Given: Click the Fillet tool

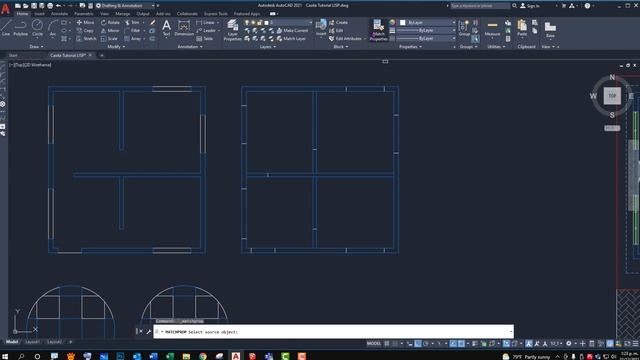Looking at the screenshot, I should (132, 31).
